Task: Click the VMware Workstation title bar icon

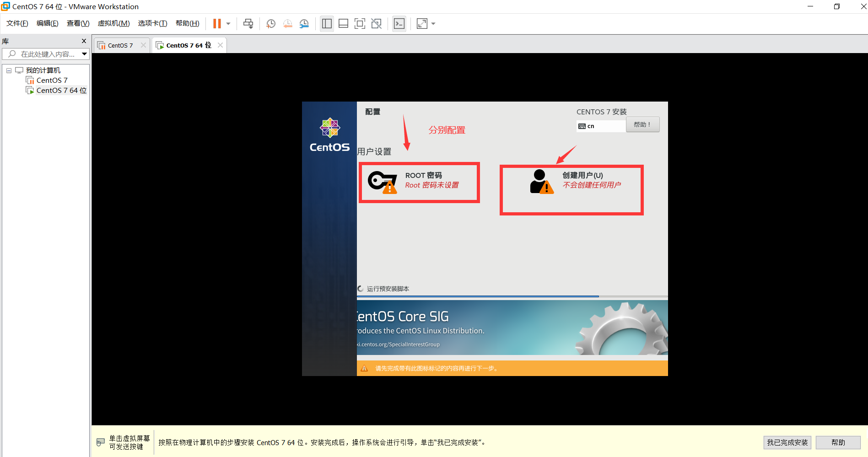Action: coord(5,6)
